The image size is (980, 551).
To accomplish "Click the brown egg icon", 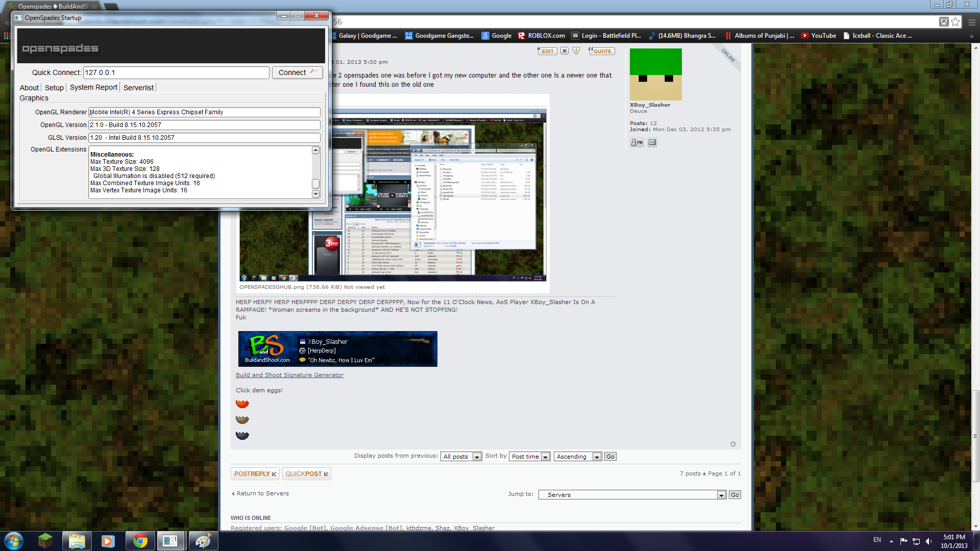I will (x=242, y=420).
